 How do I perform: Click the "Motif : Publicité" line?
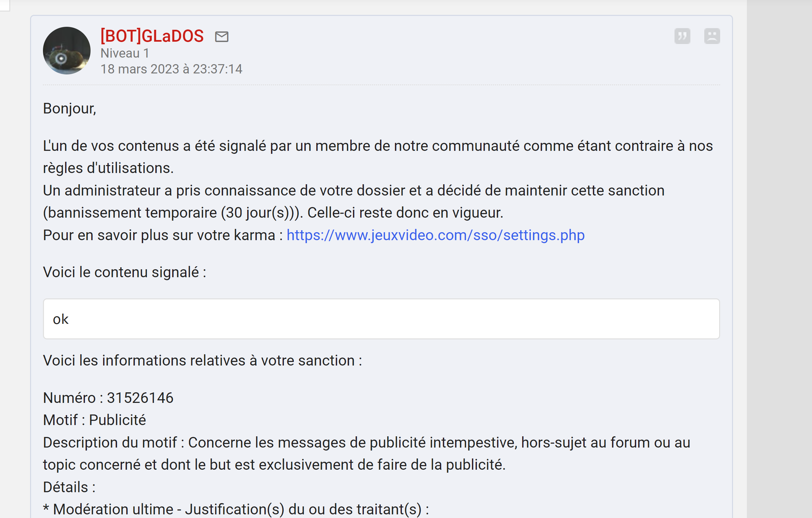[95, 420]
